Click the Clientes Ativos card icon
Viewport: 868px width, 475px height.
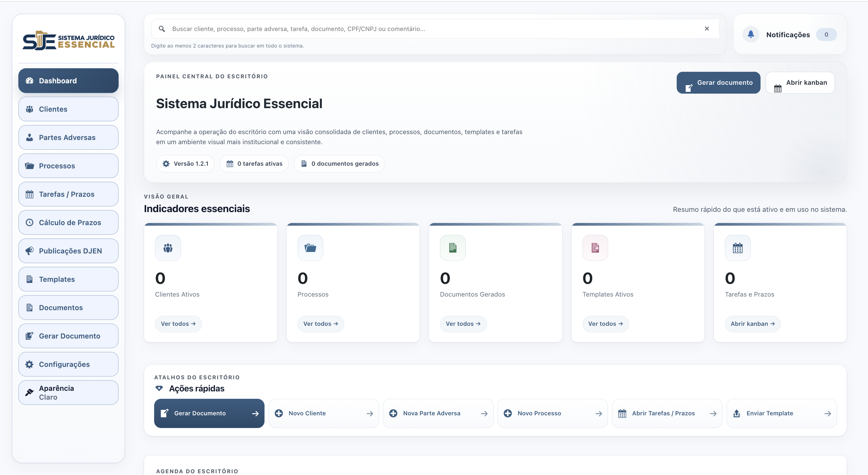tap(168, 248)
